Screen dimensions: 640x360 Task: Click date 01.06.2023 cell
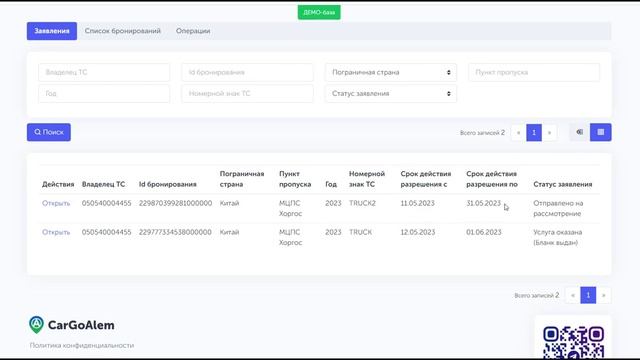[484, 232]
